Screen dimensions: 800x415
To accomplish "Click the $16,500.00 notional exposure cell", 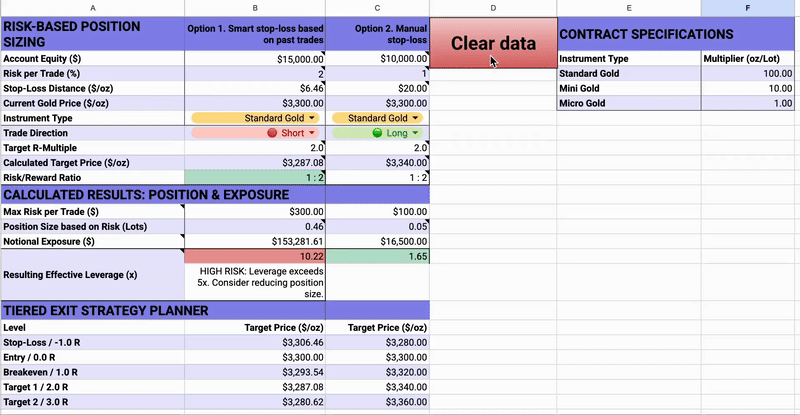I will pos(377,241).
